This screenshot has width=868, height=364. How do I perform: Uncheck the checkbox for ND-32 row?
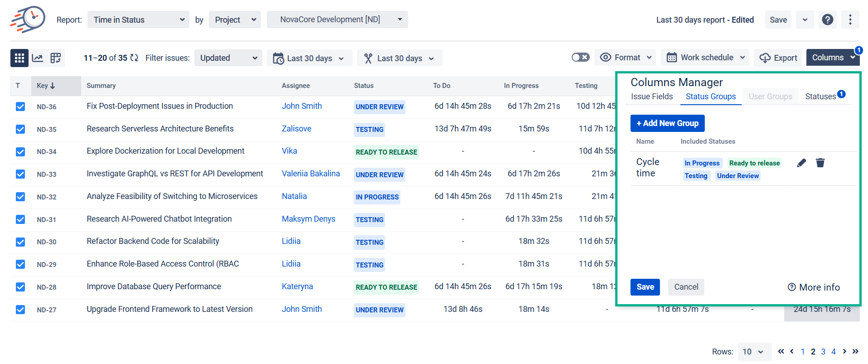20,197
